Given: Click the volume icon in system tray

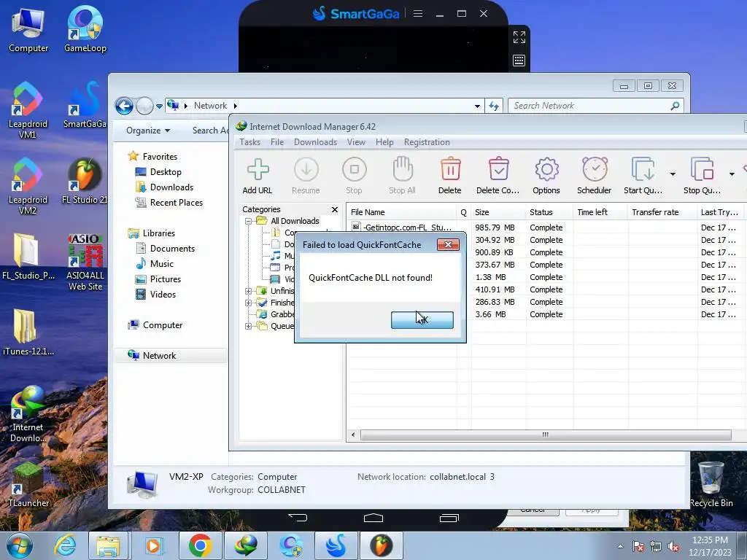Looking at the screenshot, I should (673, 546).
